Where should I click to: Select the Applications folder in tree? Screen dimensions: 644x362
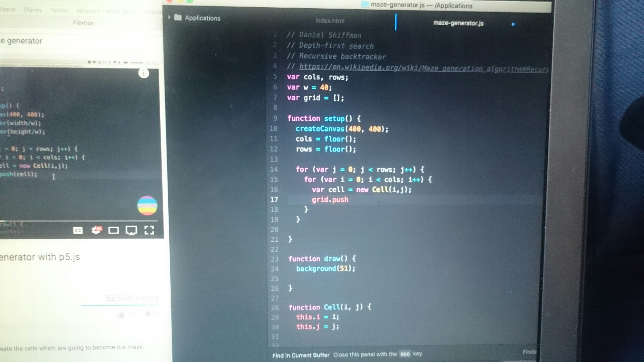tap(202, 18)
